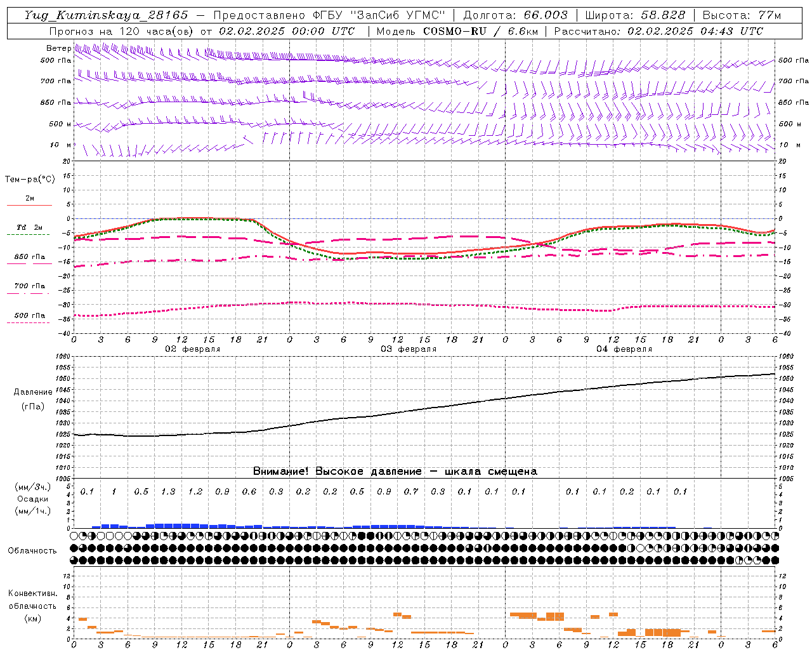This screenshot has width=812, height=650.
Task: Click the 'ЗапСиб УГМС' provider text
Action: click(x=398, y=15)
